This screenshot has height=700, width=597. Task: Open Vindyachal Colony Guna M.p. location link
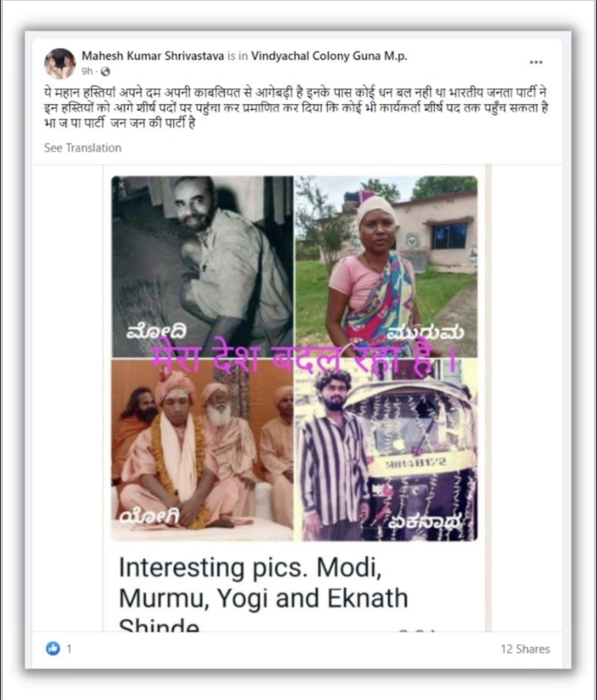click(329, 56)
